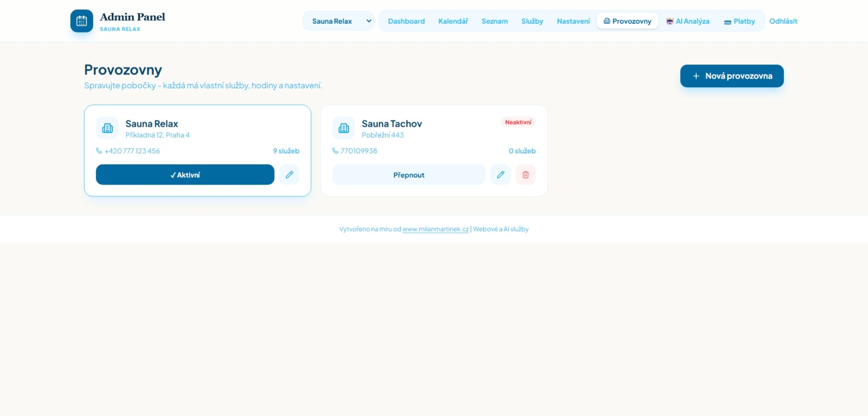This screenshot has width=868, height=416.
Task: Click the phone icon beside +420 777 123 456
Action: pyautogui.click(x=99, y=151)
